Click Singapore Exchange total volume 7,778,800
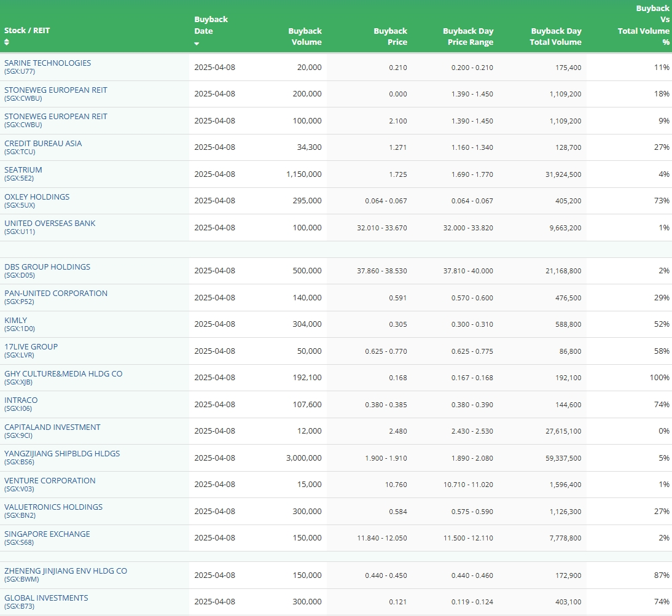Viewport: 672px width, 616px height. (565, 538)
